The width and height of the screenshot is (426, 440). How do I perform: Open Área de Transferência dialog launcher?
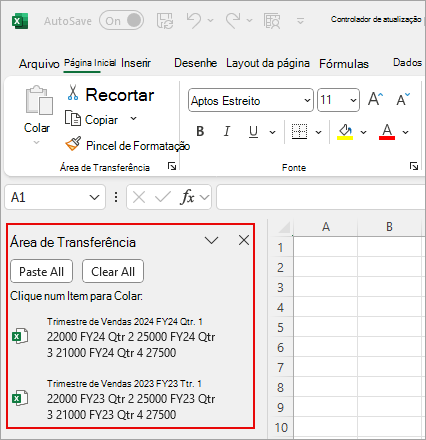[172, 166]
